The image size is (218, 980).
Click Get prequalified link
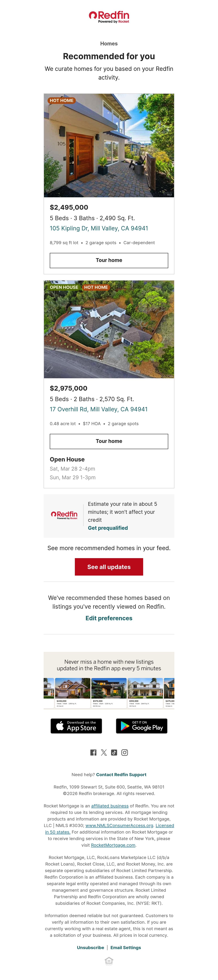click(x=108, y=528)
